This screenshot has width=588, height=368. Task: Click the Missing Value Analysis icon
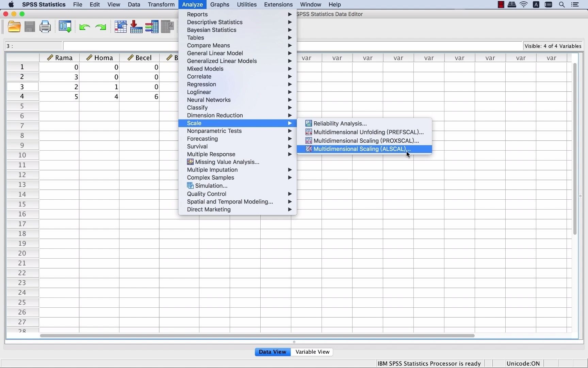pos(190,162)
